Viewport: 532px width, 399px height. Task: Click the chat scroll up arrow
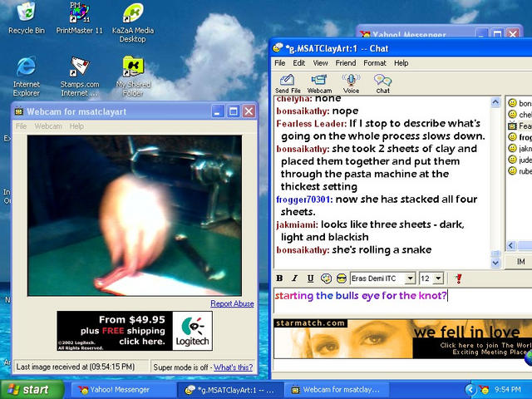495,102
